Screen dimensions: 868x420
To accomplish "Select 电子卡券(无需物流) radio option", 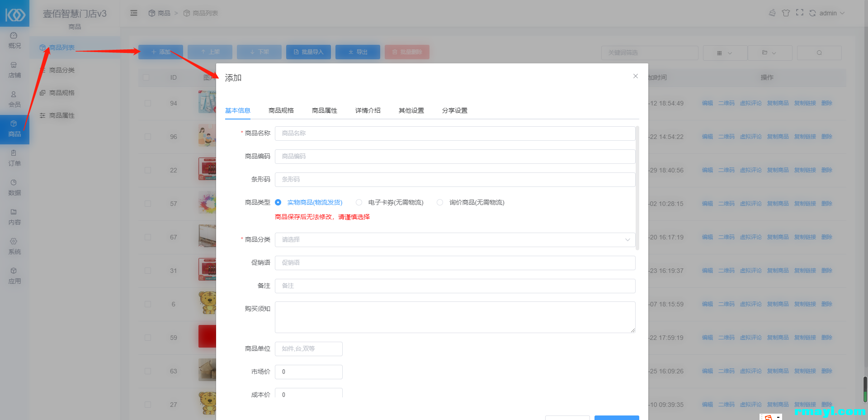I will 359,202.
